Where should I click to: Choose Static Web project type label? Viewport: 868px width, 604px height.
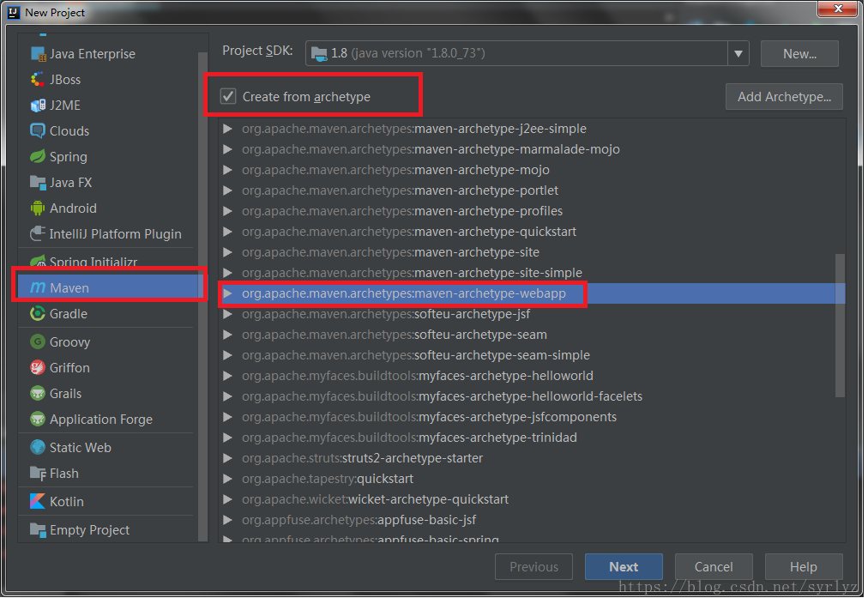pos(81,448)
